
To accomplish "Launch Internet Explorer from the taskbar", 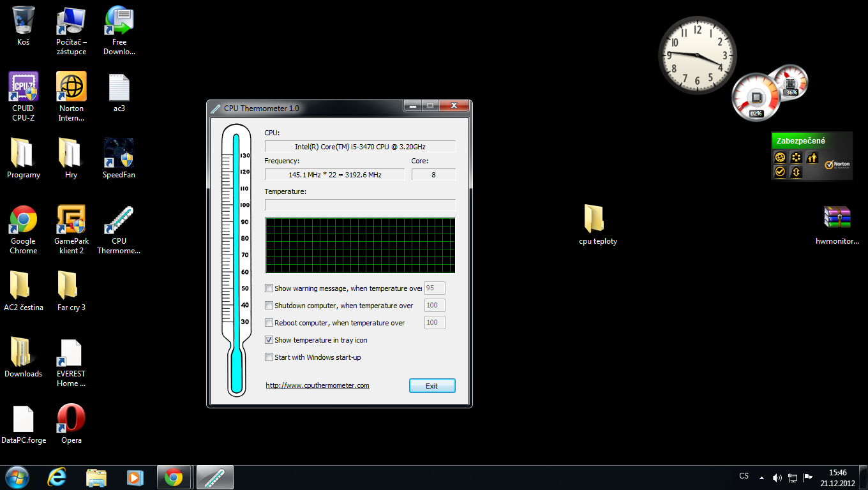I will [57, 477].
